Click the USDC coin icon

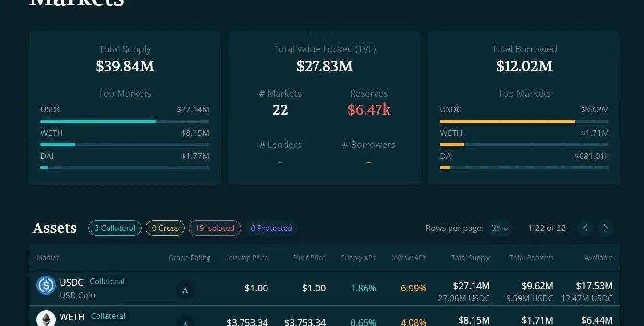[x=46, y=286]
